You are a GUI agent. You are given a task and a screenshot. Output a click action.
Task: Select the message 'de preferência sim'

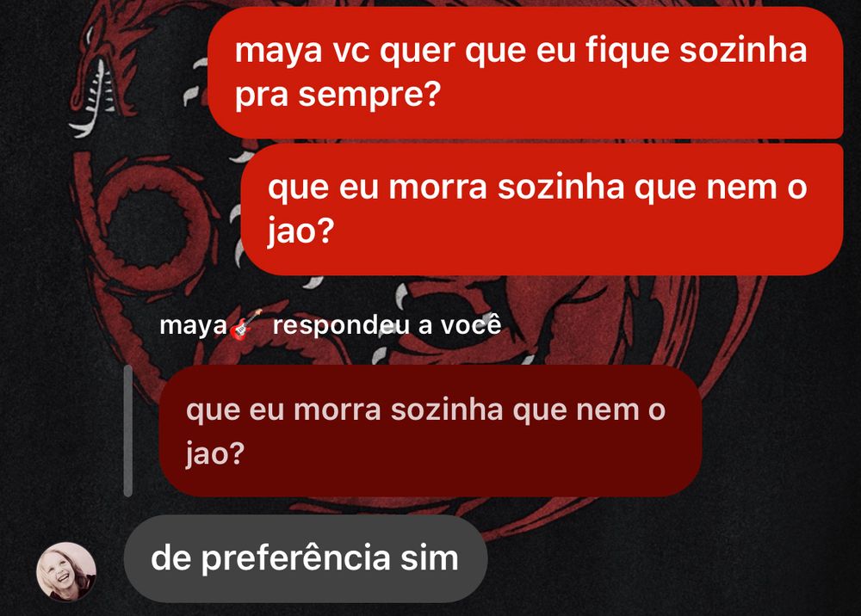(306, 558)
